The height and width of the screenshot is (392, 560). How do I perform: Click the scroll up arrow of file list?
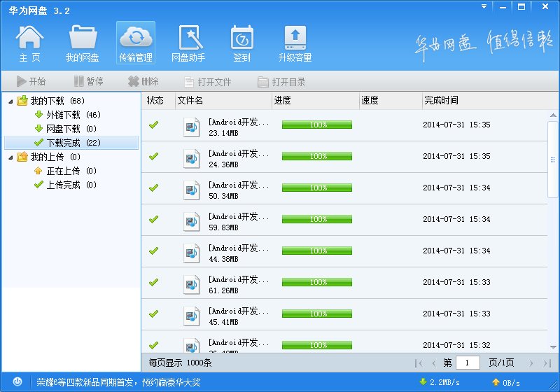(553, 115)
